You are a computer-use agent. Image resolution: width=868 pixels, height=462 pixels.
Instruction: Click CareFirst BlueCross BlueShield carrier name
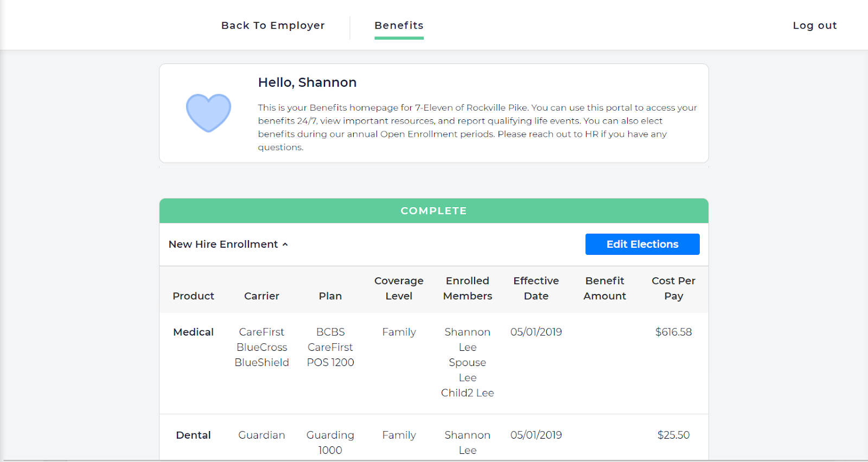tap(262, 347)
